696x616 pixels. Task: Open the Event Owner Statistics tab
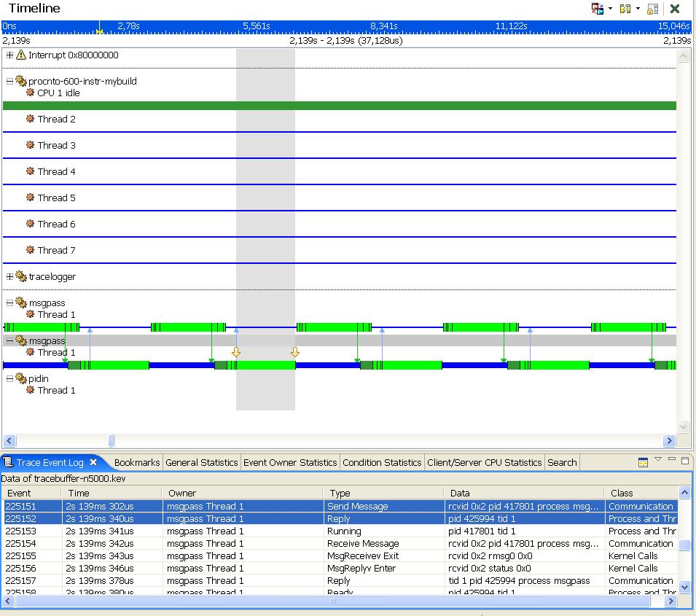[290, 462]
